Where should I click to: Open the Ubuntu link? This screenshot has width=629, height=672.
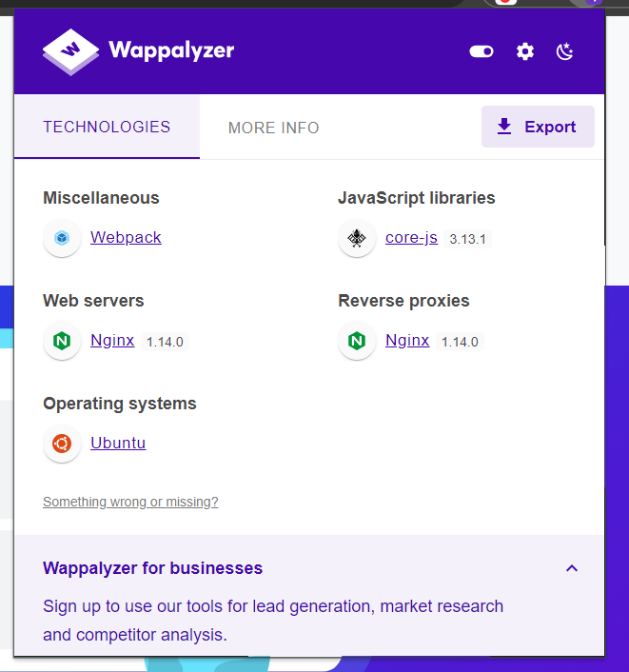click(118, 444)
